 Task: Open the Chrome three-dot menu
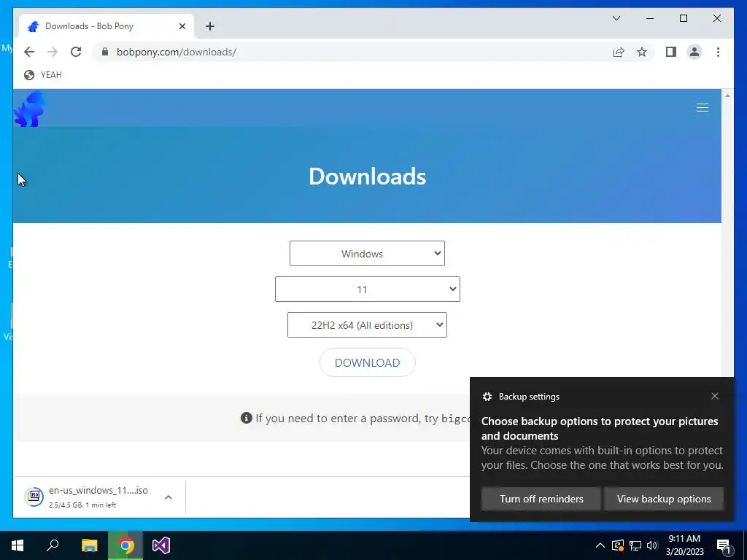718,52
